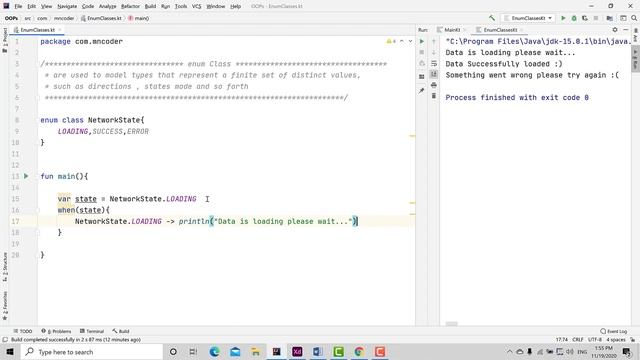Image resolution: width=640 pixels, height=360 pixels.
Task: Click the Build Project hammer icon
Action: (491, 18)
